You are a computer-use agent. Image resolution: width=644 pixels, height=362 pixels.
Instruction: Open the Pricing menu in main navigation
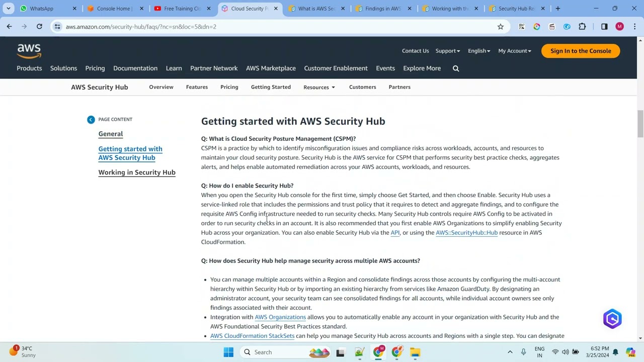coord(95,68)
